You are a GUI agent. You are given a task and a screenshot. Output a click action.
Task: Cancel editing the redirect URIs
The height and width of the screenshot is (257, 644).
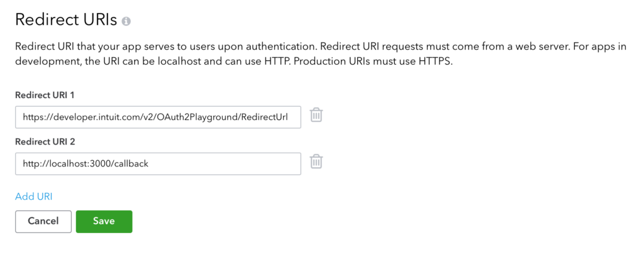pos(43,222)
